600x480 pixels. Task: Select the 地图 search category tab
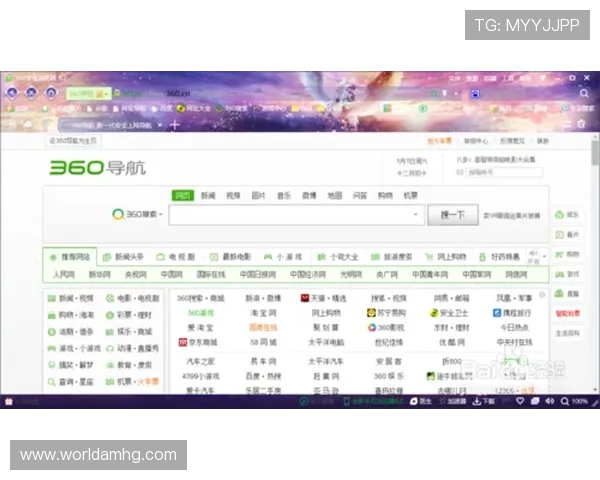[334, 196]
